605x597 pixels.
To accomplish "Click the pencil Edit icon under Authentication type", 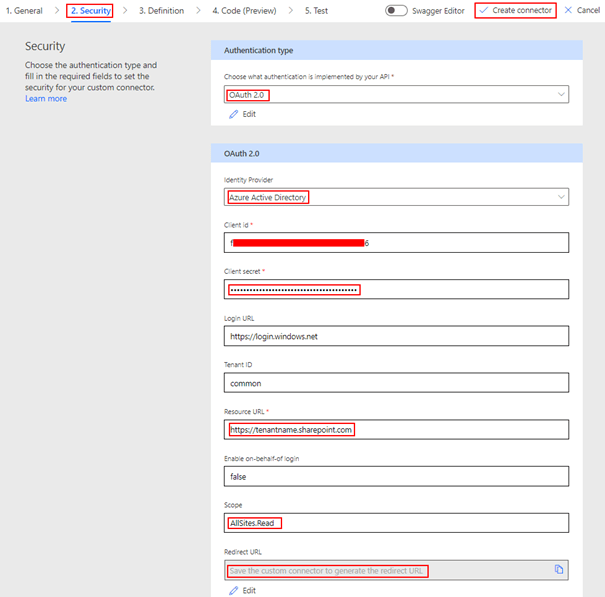I will pos(234,114).
